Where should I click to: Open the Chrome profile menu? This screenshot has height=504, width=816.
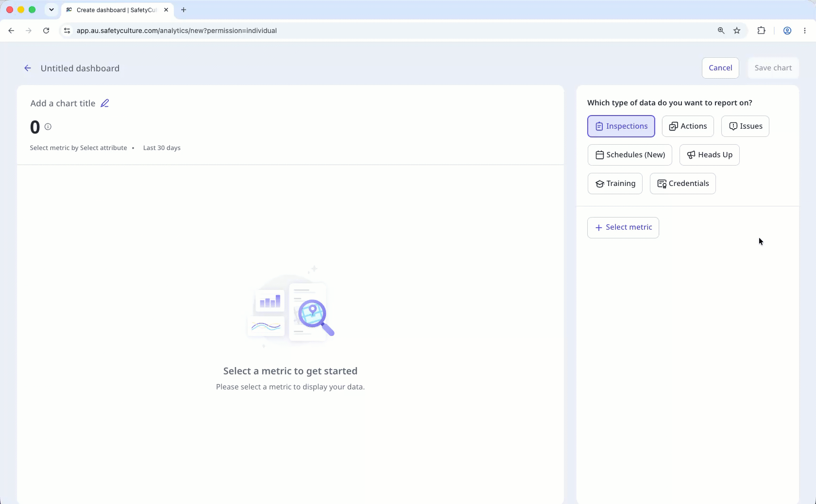[x=787, y=31]
